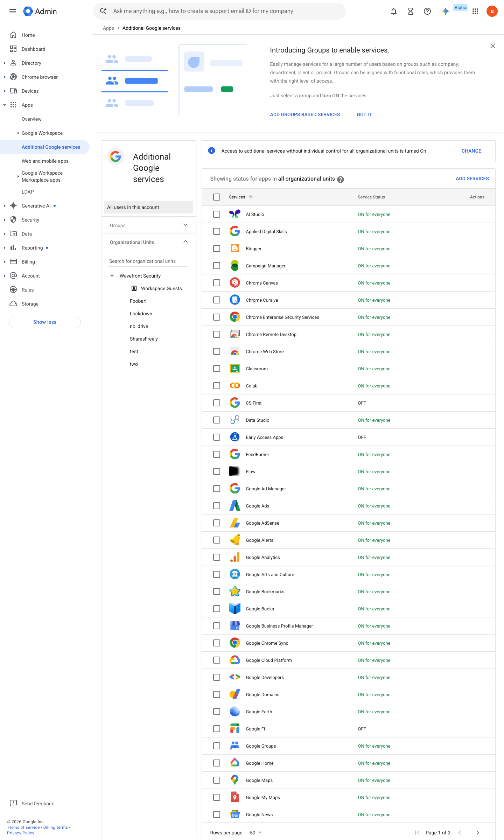Click the Colab service icon
This screenshot has height=840, width=504.
click(235, 385)
